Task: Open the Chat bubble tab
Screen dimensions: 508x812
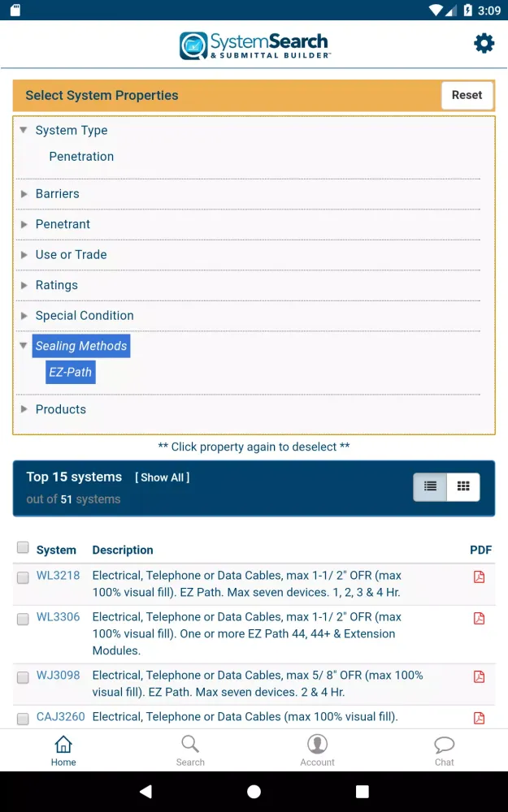Action: tap(445, 745)
